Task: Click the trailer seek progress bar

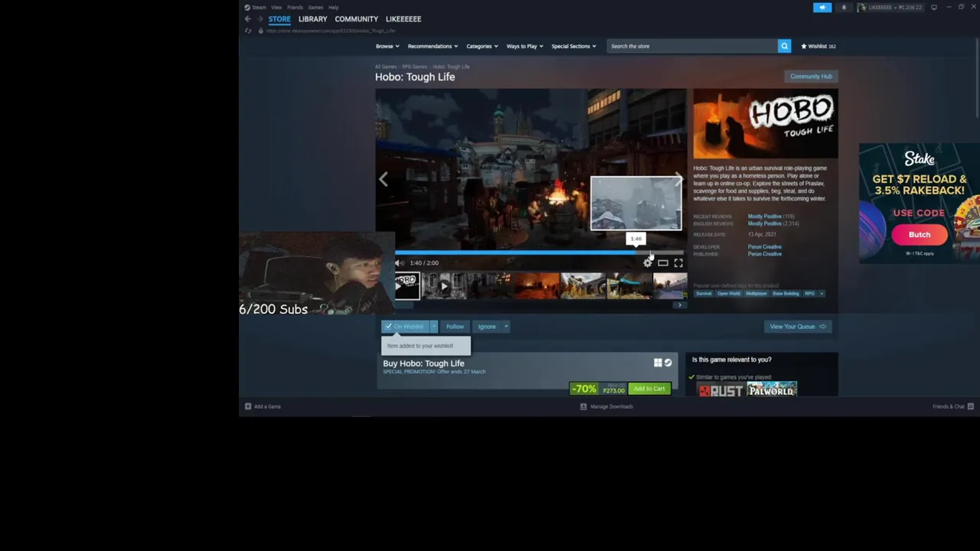Action: (x=539, y=252)
